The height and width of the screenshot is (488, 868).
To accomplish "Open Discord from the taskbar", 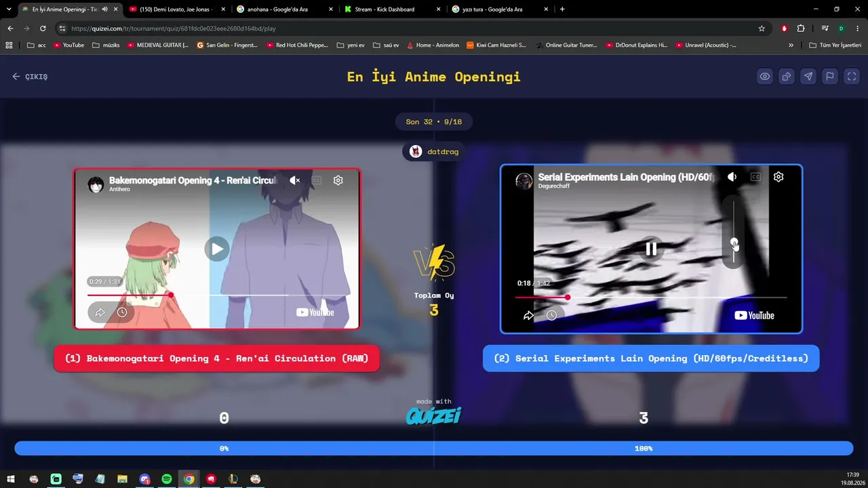I will pos(144,479).
